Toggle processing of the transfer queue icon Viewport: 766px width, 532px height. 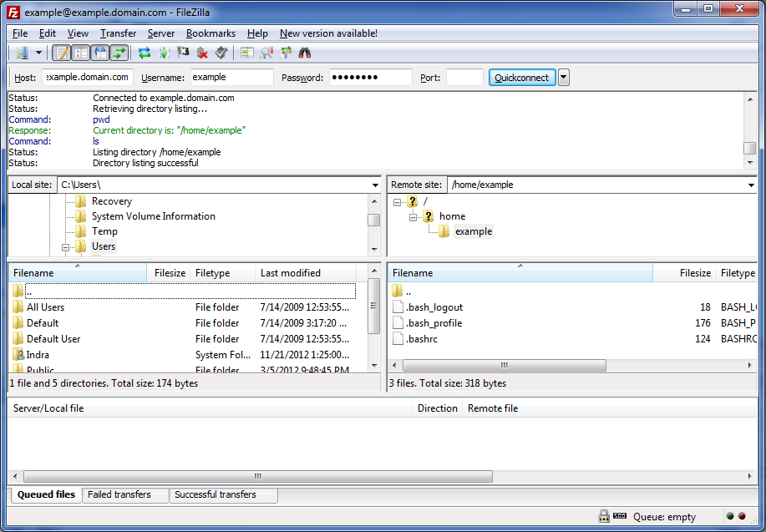click(x=164, y=53)
